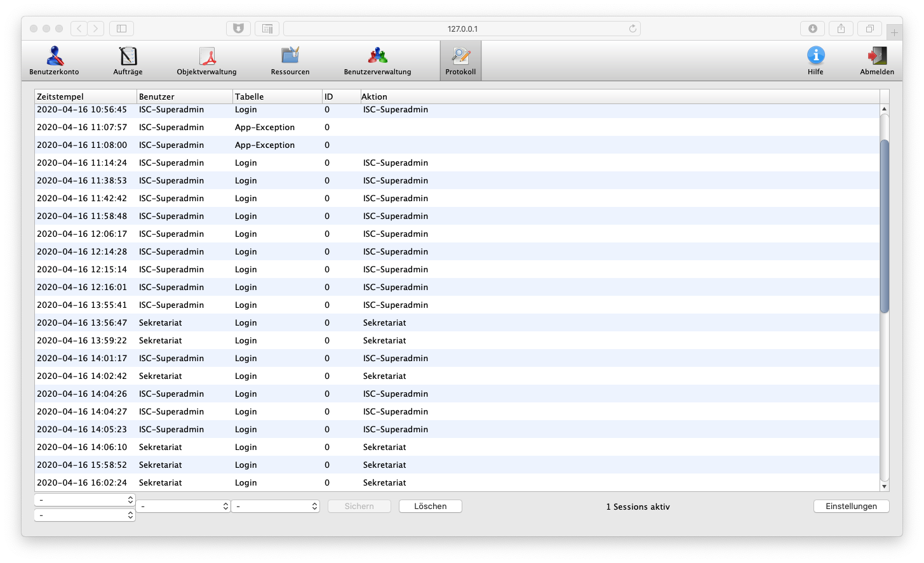Go back with the browser back arrow
The height and width of the screenshot is (563, 924).
pos(79,29)
